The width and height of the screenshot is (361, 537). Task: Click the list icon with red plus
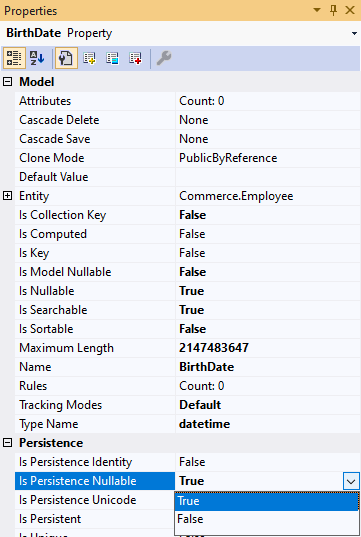pyautogui.click(x=136, y=58)
